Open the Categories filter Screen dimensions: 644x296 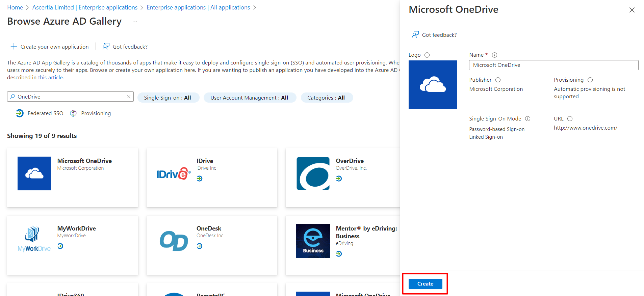(327, 98)
